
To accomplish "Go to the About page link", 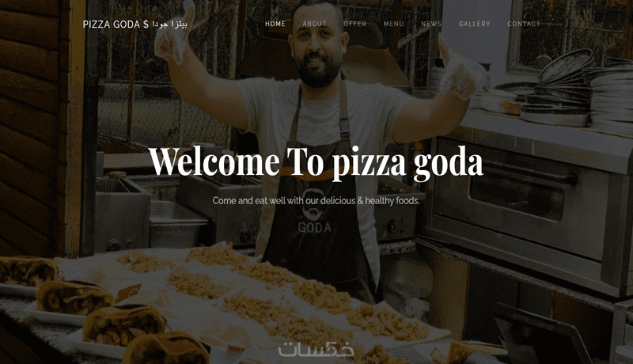I will click(314, 24).
